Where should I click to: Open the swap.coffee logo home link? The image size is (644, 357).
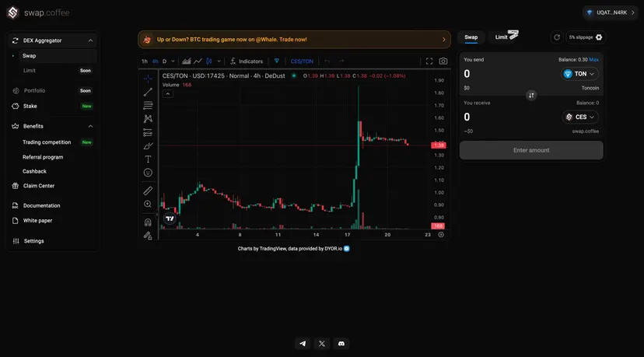[38, 12]
